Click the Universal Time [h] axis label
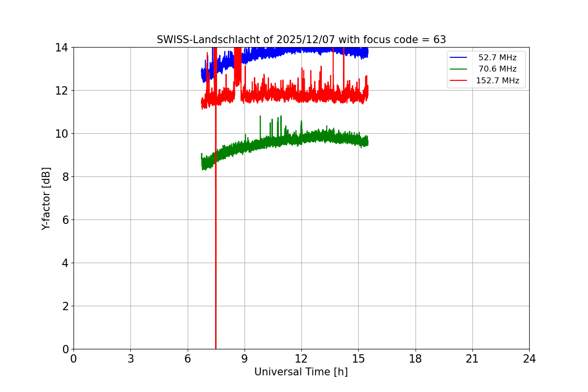This screenshot has height=392, width=588. point(301,372)
